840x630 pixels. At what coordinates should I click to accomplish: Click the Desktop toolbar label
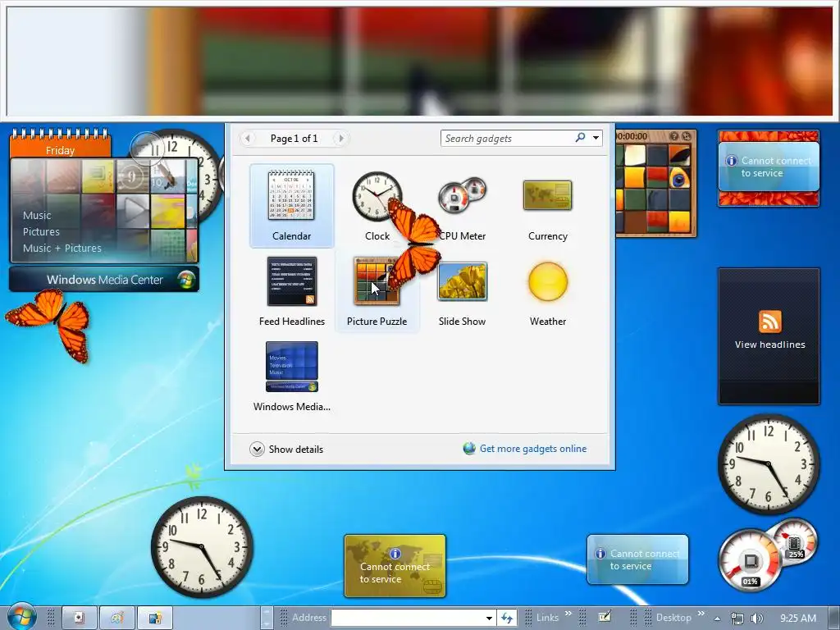coord(673,617)
